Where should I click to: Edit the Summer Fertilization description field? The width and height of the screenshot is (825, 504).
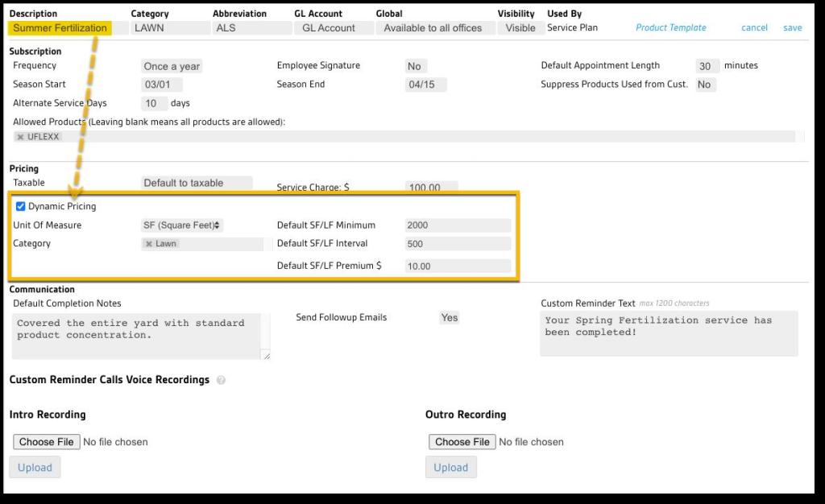(60, 28)
